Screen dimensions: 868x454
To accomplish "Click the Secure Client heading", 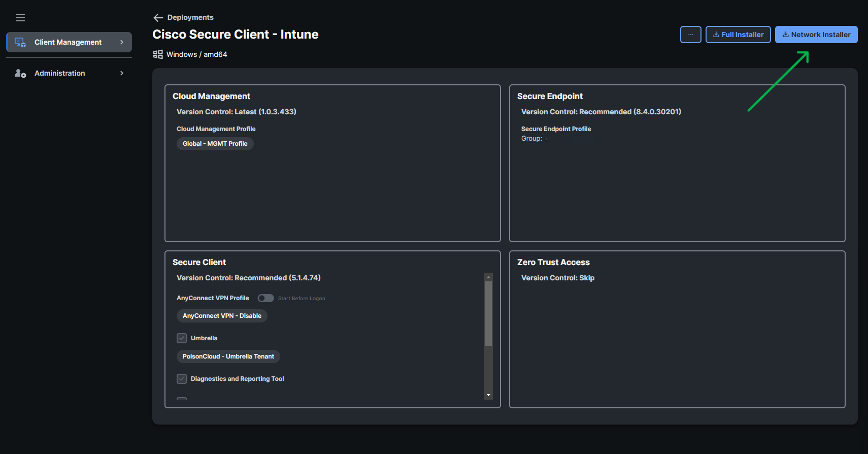I will pyautogui.click(x=199, y=262).
